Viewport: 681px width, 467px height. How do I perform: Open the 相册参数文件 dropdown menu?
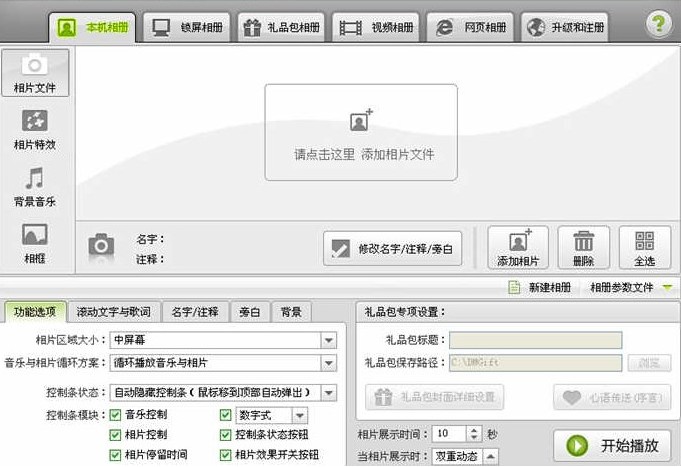(631, 287)
